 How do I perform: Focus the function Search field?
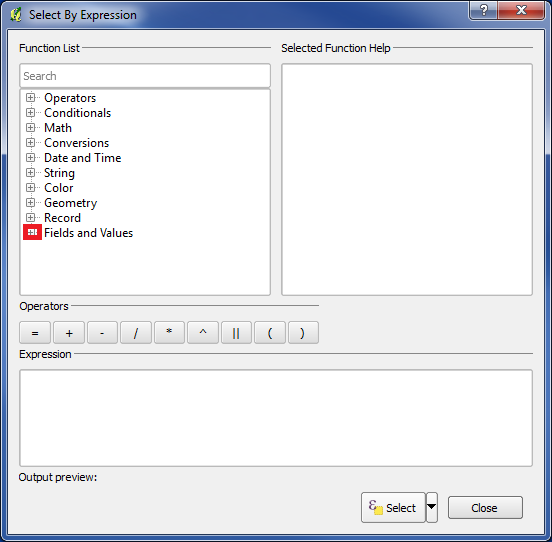145,76
